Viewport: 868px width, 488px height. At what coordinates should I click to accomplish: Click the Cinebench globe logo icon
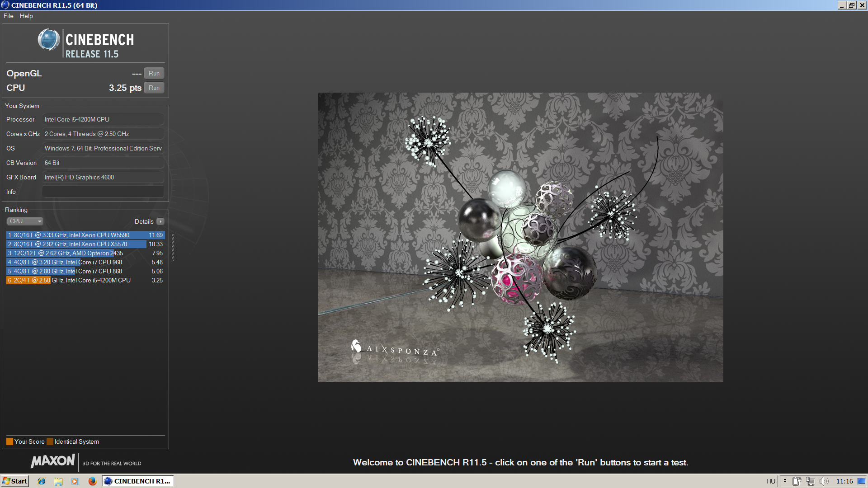48,40
